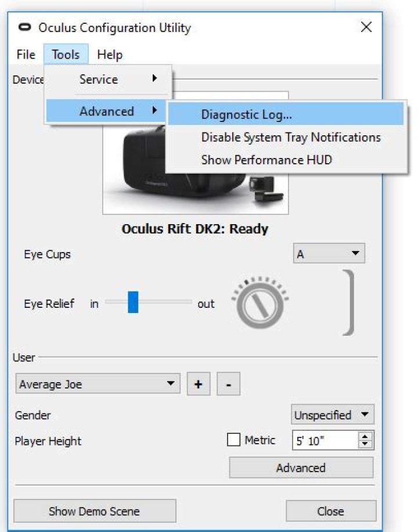The height and width of the screenshot is (532, 418).
Task: Open the Eye Cups dropdown
Action: click(x=329, y=253)
